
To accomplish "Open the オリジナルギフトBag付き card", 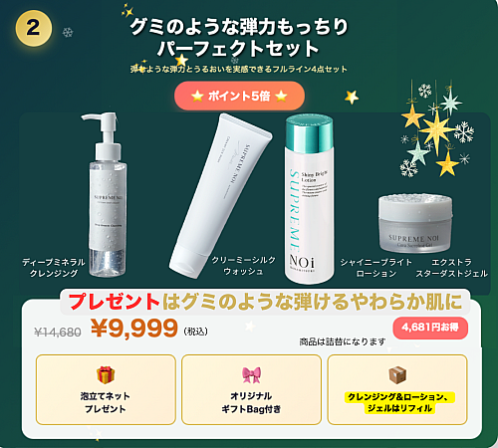I will [251, 389].
